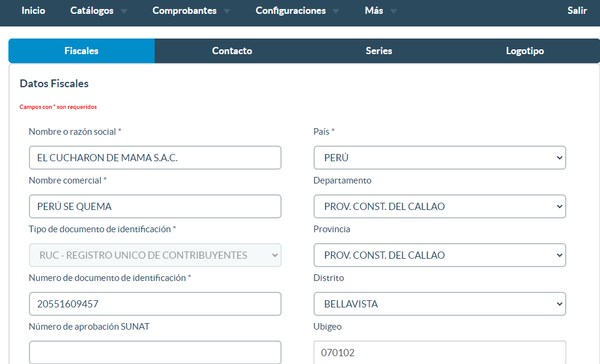The height and width of the screenshot is (364, 600).
Task: Expand the arrow next to Comprobantes
Action: click(227, 11)
